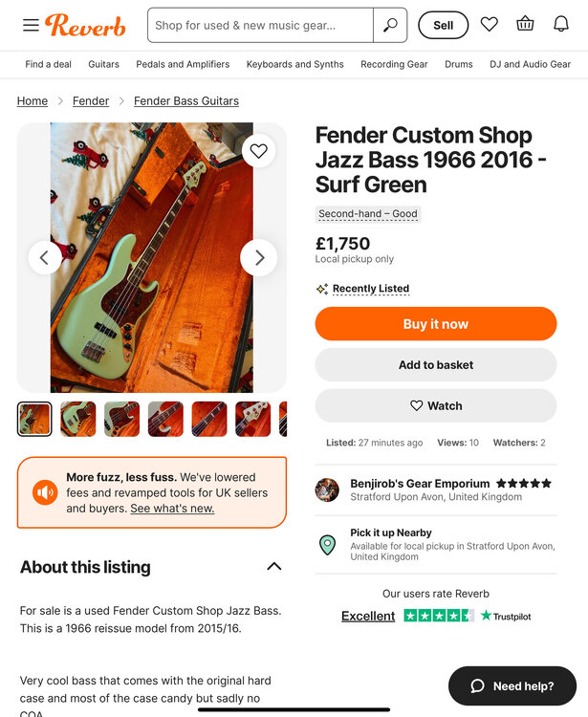This screenshot has height=717, width=588.
Task: Open the shopping basket icon
Action: tap(525, 25)
